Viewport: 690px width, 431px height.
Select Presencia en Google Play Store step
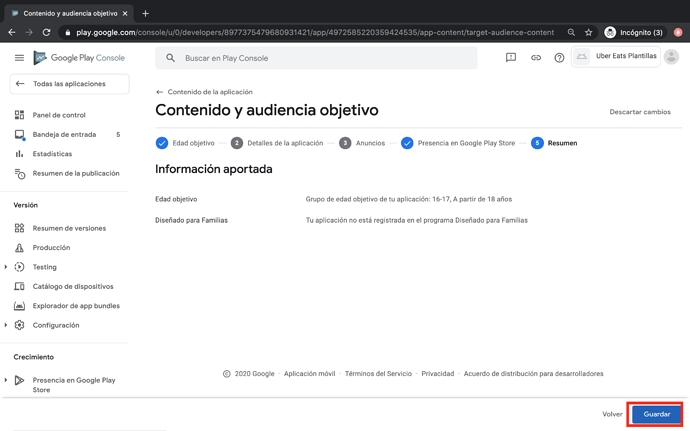(457, 143)
